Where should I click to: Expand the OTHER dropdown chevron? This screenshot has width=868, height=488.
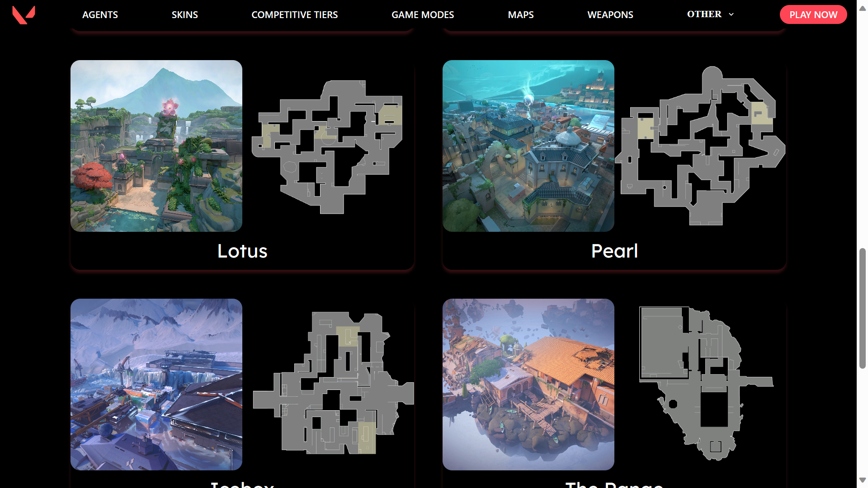[731, 14]
